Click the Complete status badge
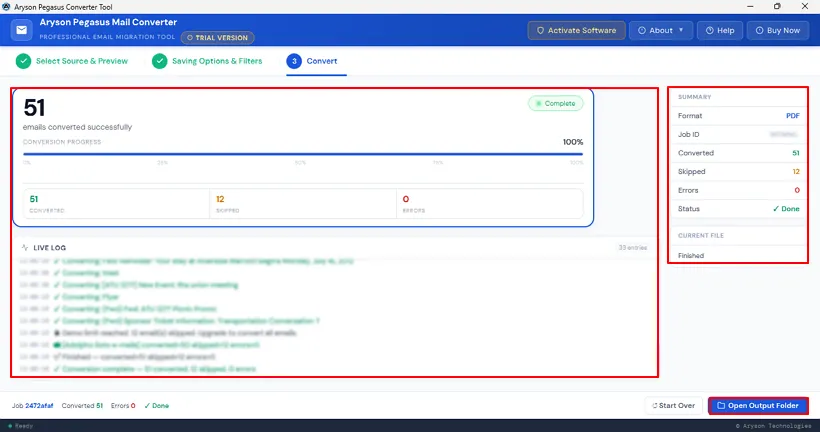 pos(555,104)
